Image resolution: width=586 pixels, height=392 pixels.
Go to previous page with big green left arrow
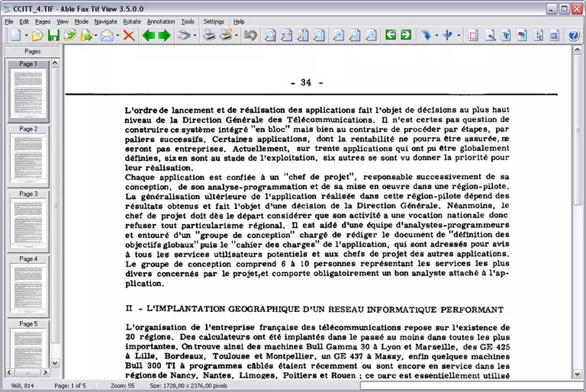(x=148, y=36)
